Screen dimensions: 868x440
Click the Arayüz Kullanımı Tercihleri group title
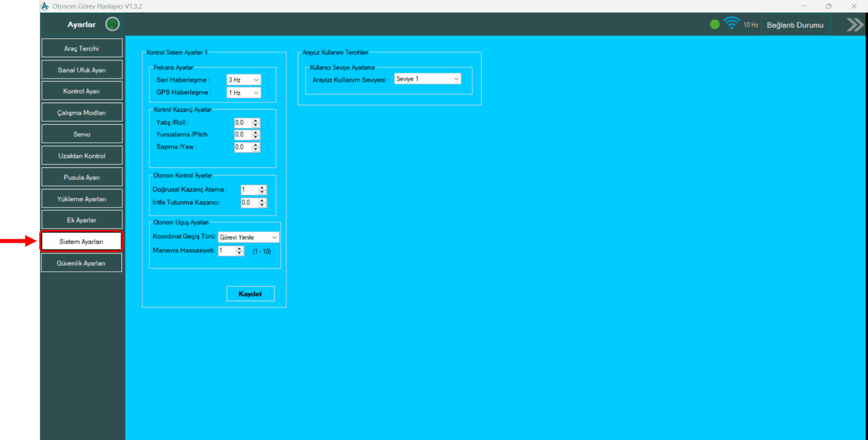tap(335, 53)
